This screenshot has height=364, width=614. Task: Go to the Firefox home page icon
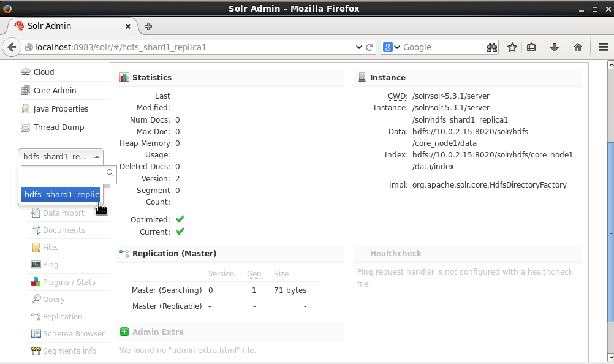coord(578,47)
